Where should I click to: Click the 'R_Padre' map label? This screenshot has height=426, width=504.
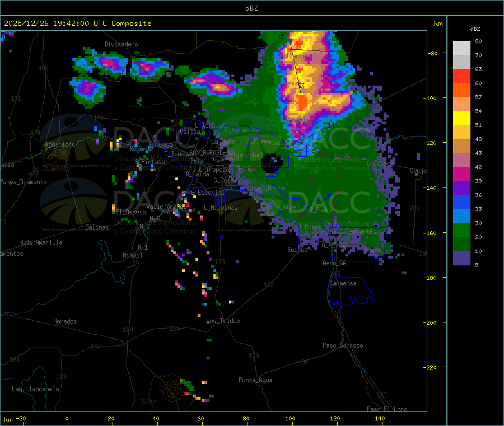[321, 210]
